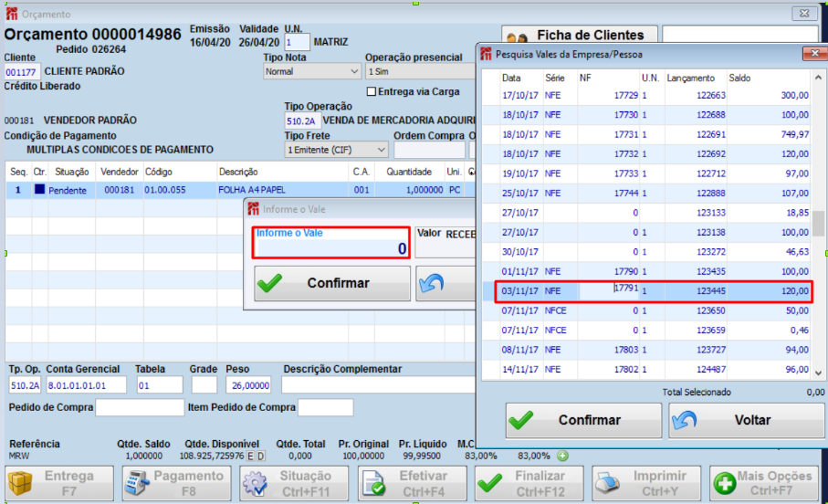Click the Descrição column header in items grid

[x=238, y=172]
